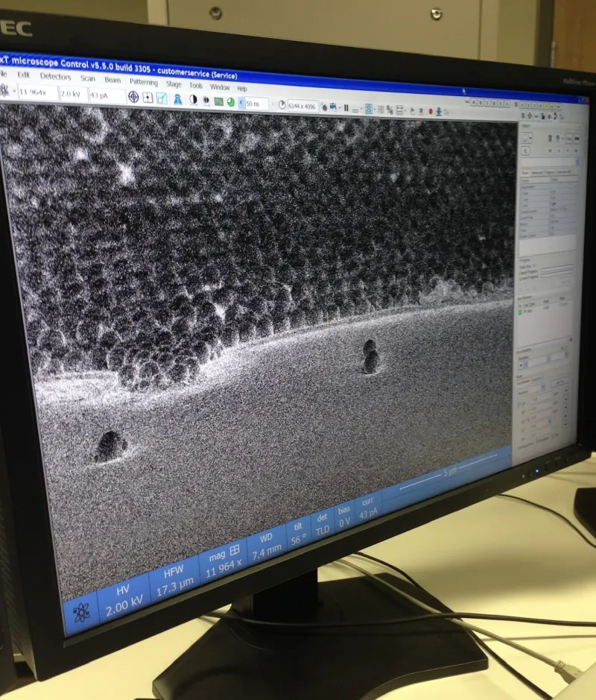
Task: Click the double particle in SEM image
Action: [x=370, y=356]
